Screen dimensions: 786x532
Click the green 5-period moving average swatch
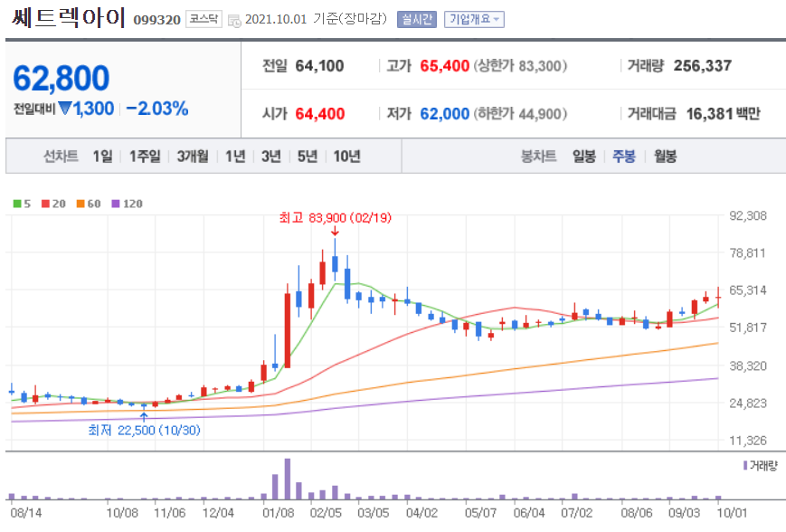(17, 204)
